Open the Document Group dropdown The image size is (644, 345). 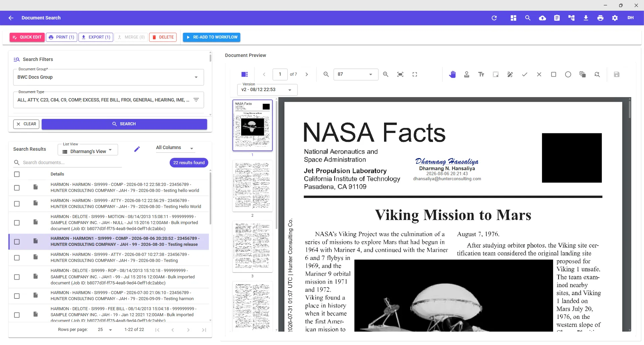(x=108, y=77)
